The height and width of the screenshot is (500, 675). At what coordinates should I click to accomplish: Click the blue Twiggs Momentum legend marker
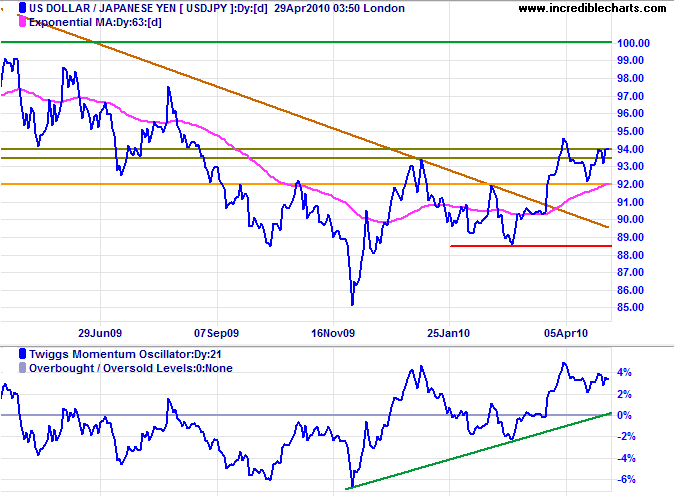[x=22, y=354]
